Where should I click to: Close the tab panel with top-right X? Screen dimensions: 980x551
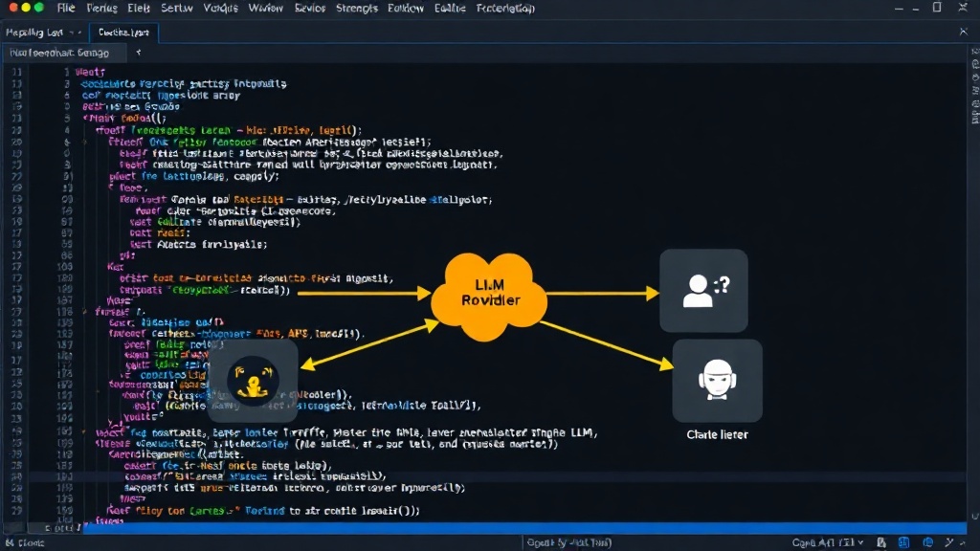(x=963, y=32)
